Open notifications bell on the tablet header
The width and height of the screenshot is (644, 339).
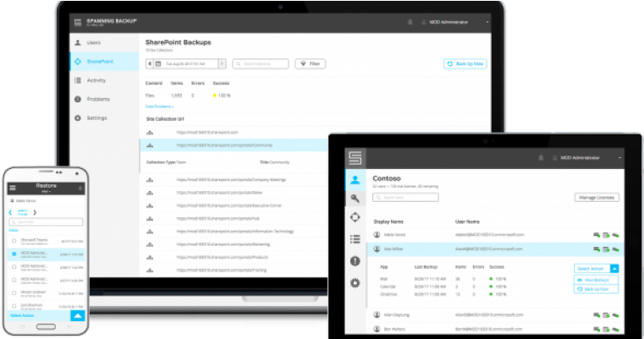pyautogui.click(x=541, y=158)
